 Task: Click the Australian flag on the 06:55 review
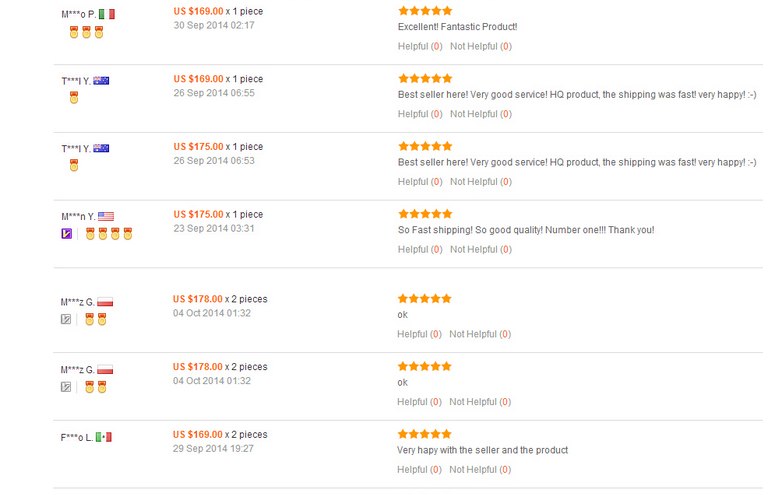pos(101,81)
